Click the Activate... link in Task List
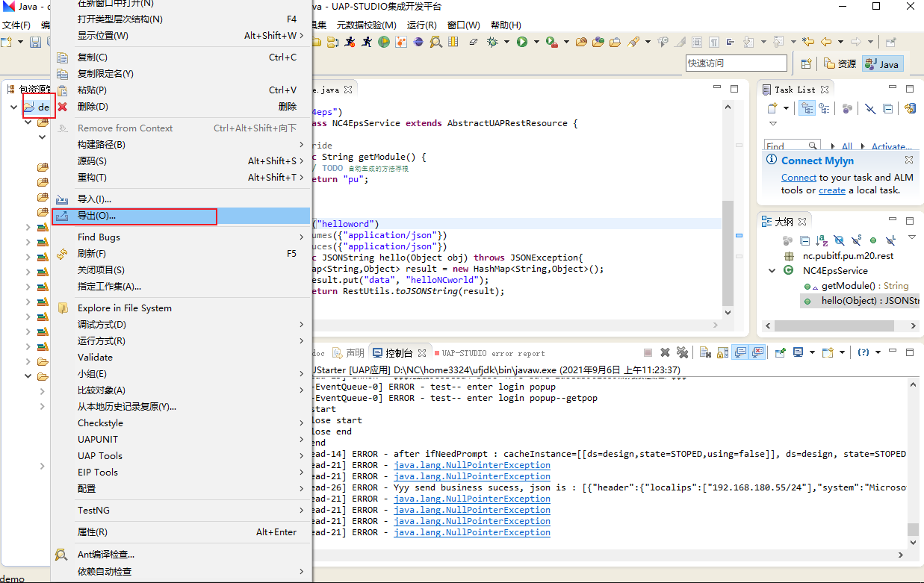 [x=892, y=147]
